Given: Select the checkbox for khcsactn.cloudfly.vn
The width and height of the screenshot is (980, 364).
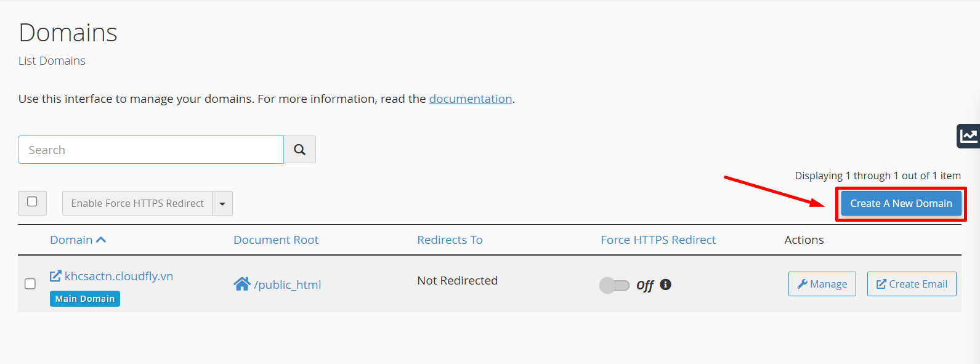Looking at the screenshot, I should pyautogui.click(x=30, y=284).
